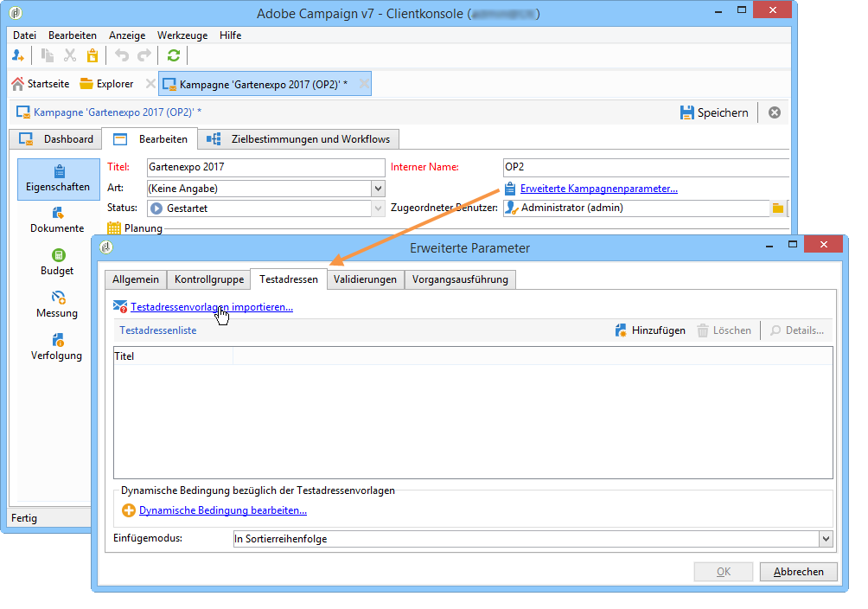Click the Testadressenliste label
Screen dimensions: 868x609
tap(157, 330)
